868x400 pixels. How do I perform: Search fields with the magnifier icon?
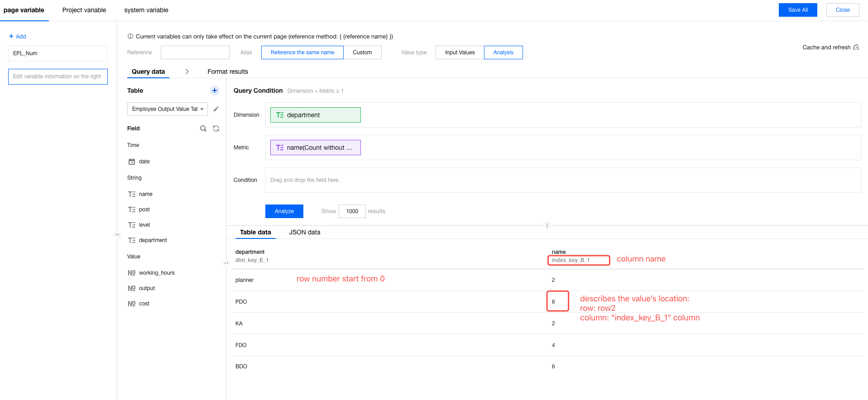click(203, 129)
